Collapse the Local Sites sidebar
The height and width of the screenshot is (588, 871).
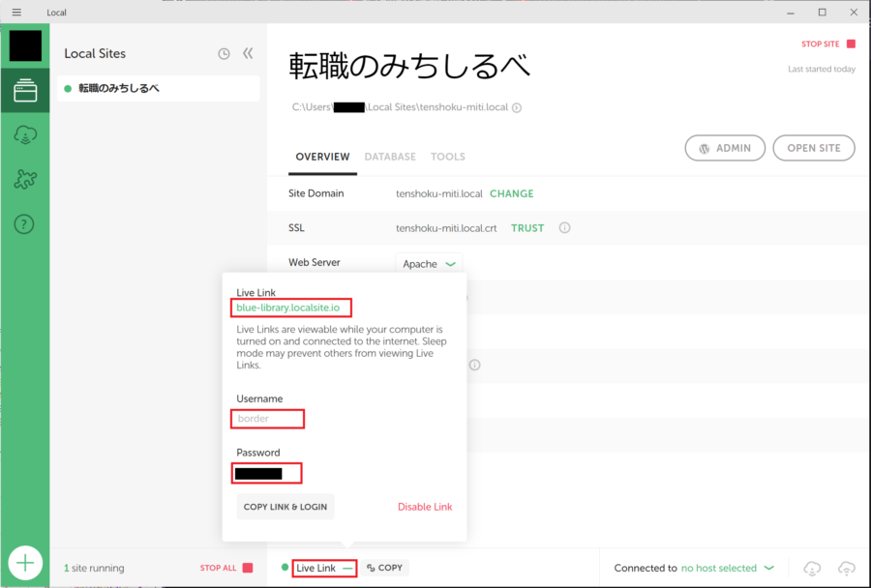248,53
